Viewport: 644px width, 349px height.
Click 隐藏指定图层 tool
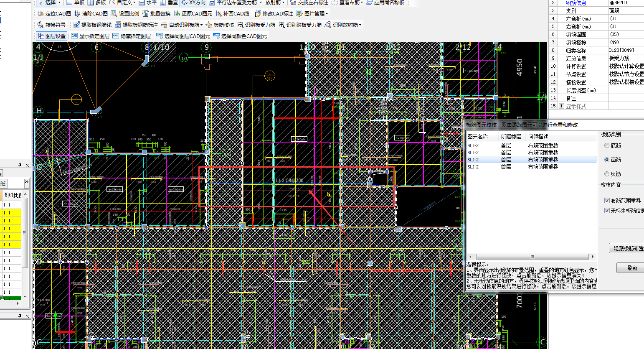132,36
